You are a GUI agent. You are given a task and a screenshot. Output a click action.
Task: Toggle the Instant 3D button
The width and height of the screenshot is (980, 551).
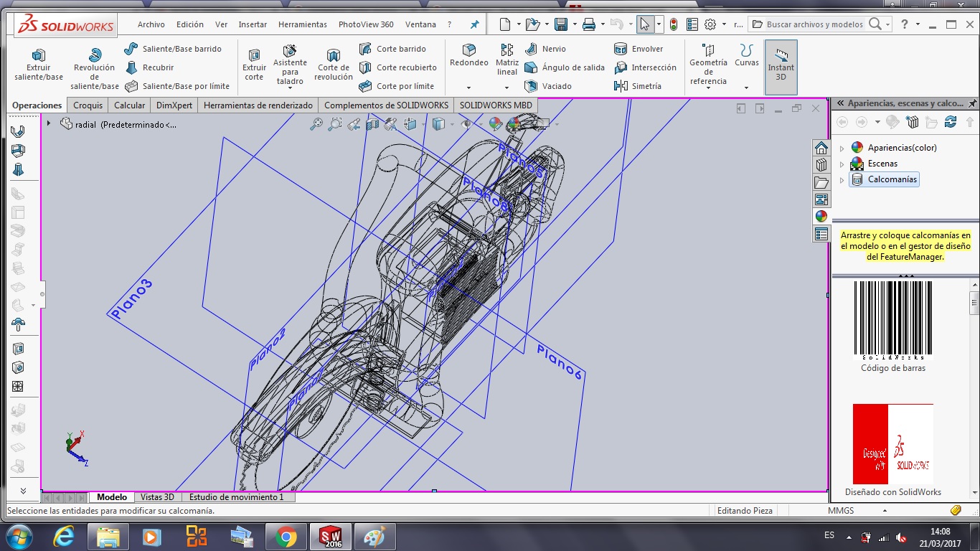781,67
